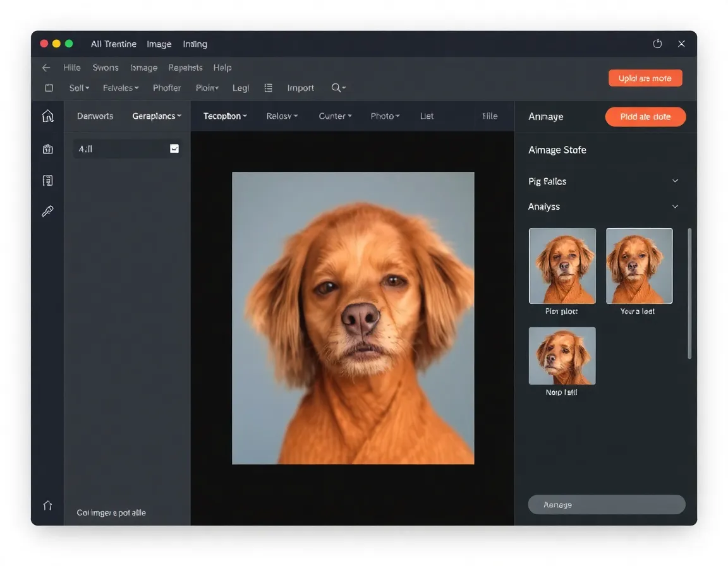This screenshot has width=728, height=566.
Task: Open the Geraplancs dropdown
Action: (157, 116)
